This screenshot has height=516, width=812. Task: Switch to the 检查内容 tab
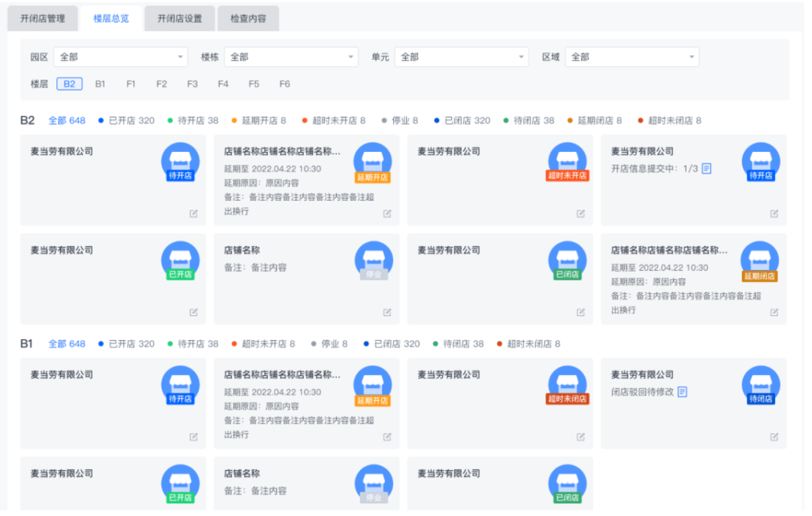(248, 18)
